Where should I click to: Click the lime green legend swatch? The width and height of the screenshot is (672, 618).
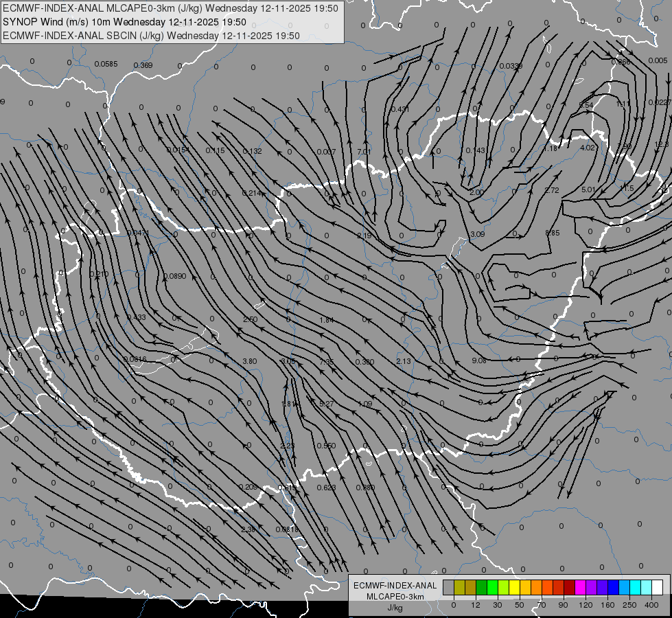pyautogui.click(x=504, y=587)
